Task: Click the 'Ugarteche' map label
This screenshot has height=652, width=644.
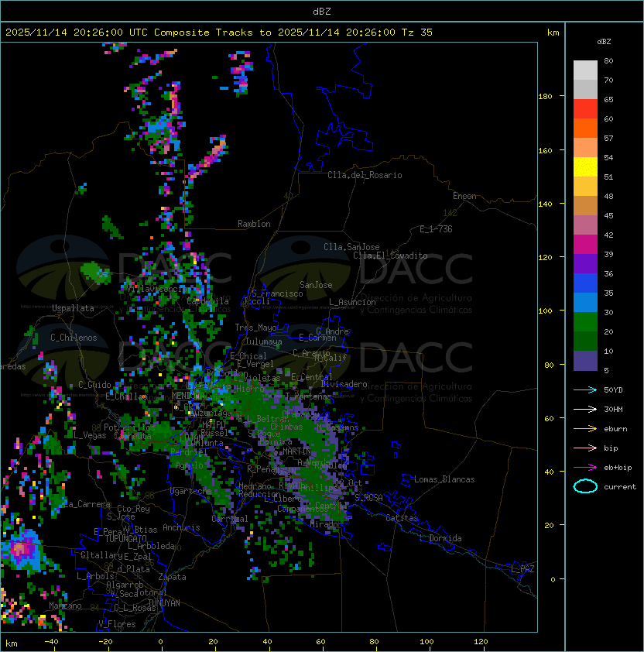Action: point(191,491)
